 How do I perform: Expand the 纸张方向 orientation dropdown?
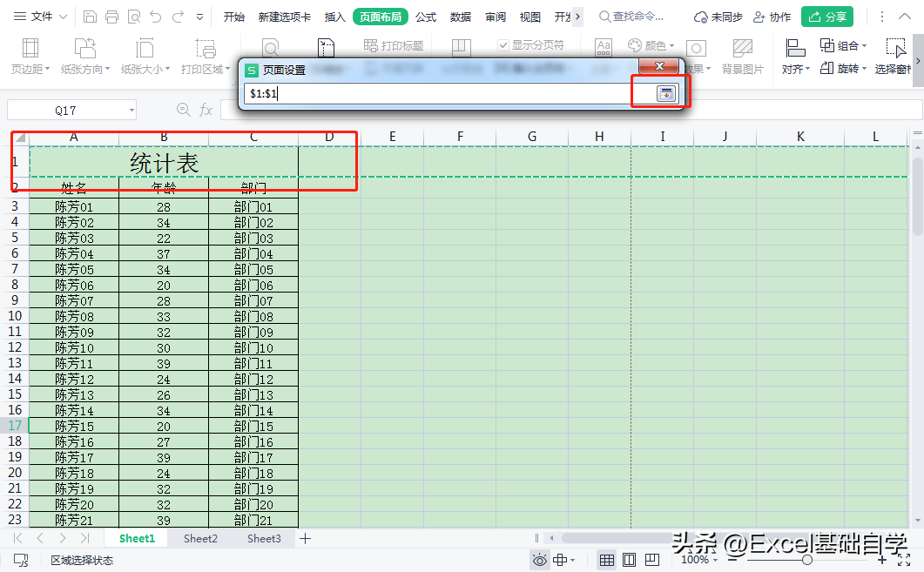[x=85, y=69]
